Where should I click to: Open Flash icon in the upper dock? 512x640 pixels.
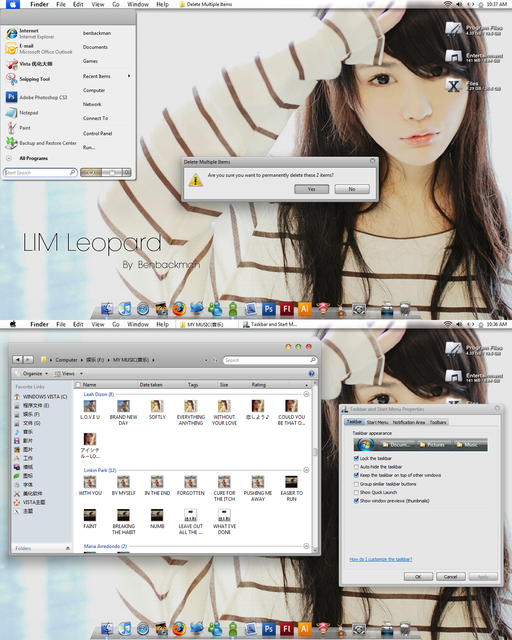(287, 309)
